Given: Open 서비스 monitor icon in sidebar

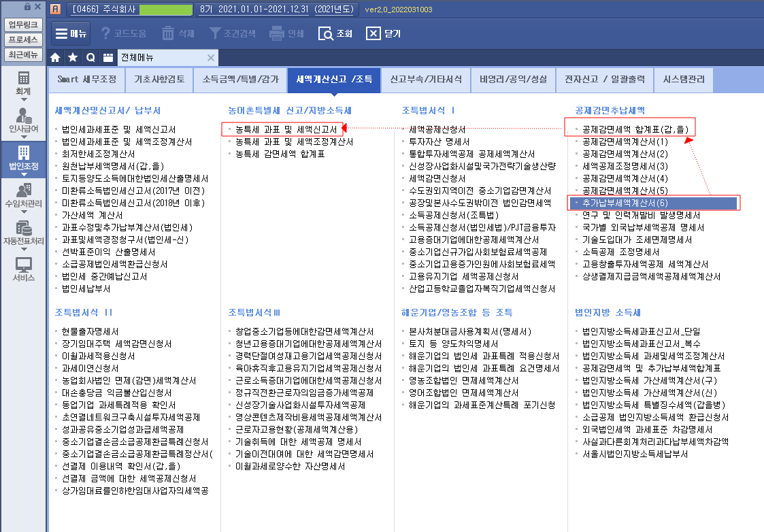Looking at the screenshot, I should click(23, 269).
